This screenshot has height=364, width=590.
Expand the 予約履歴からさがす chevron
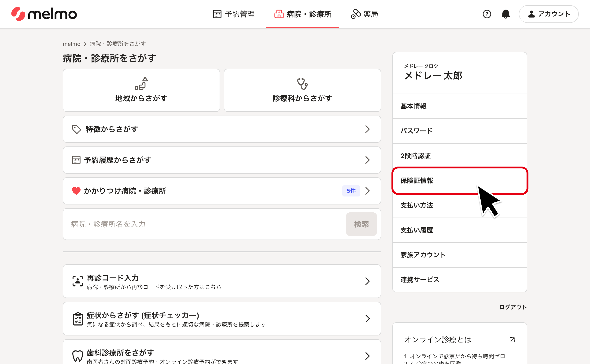[367, 160]
